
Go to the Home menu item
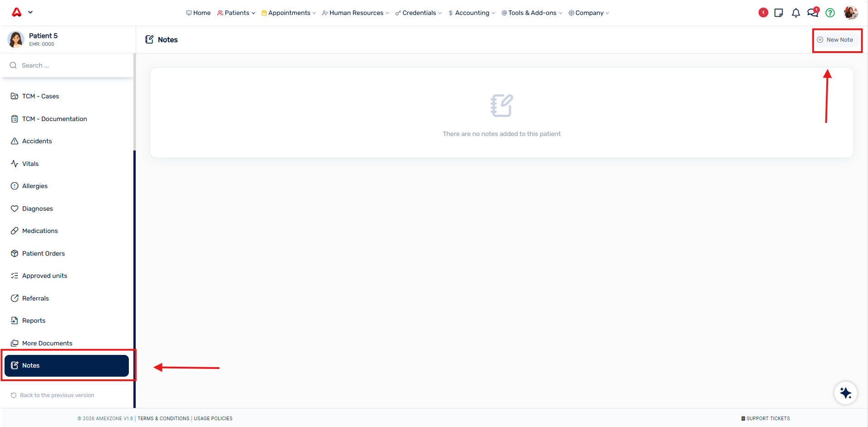[198, 13]
